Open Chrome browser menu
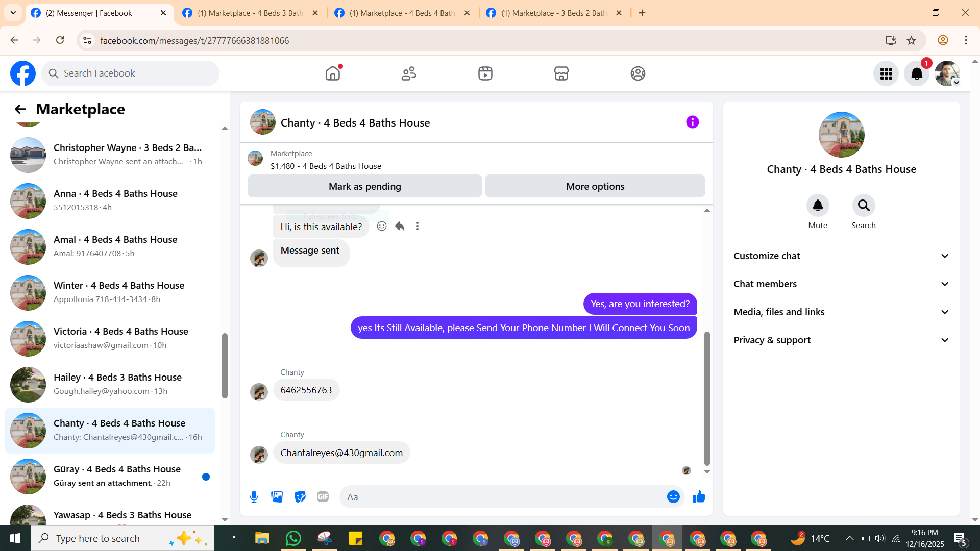The width and height of the screenshot is (980, 551). tap(966, 40)
